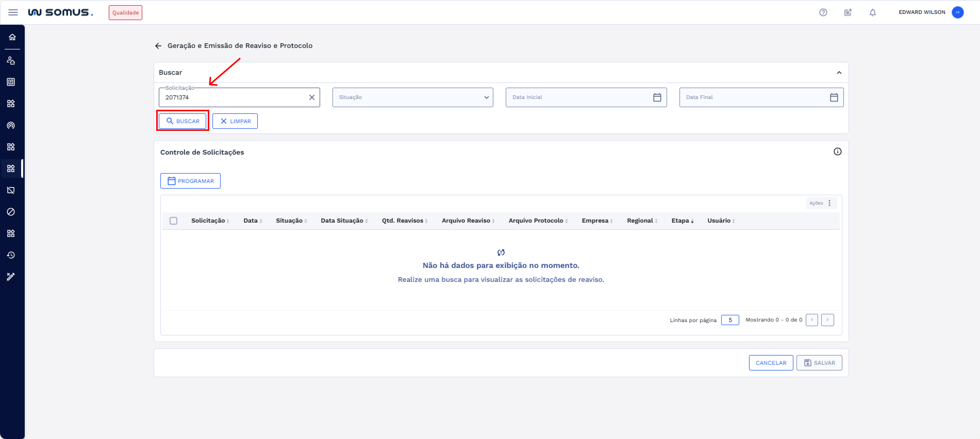Open the hamburger menu icon
The image size is (980, 439).
[x=13, y=13]
